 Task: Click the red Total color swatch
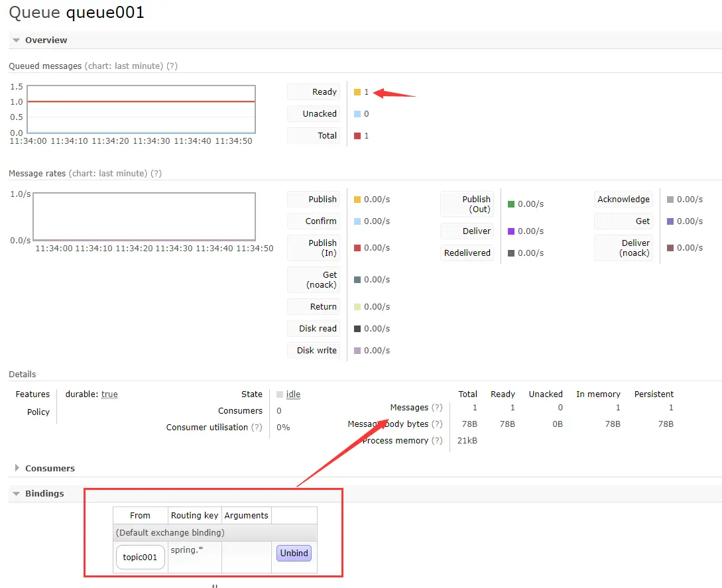click(357, 136)
